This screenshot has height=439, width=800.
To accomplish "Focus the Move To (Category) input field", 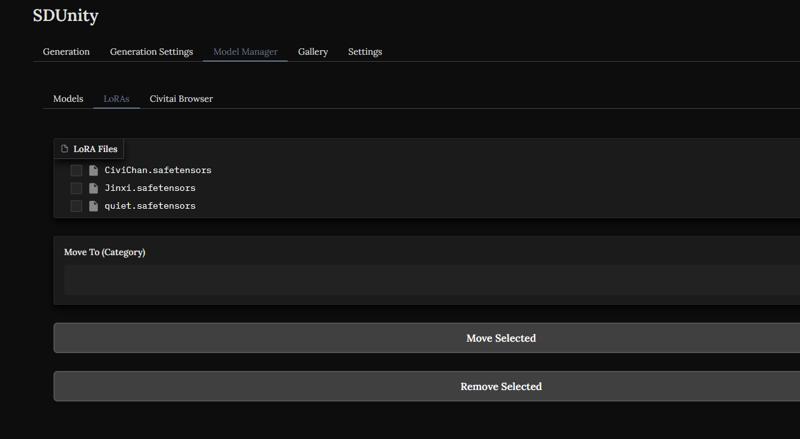I will pos(432,280).
